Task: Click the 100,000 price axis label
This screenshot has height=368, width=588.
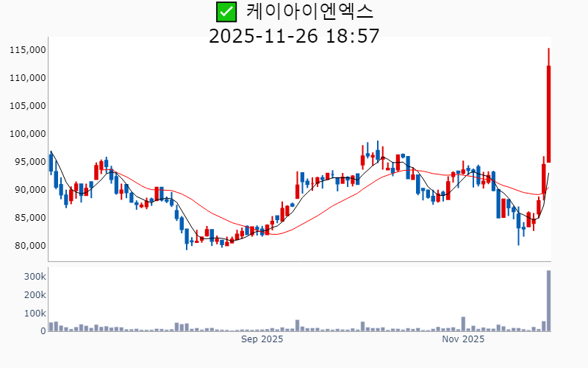Action: pyautogui.click(x=28, y=134)
